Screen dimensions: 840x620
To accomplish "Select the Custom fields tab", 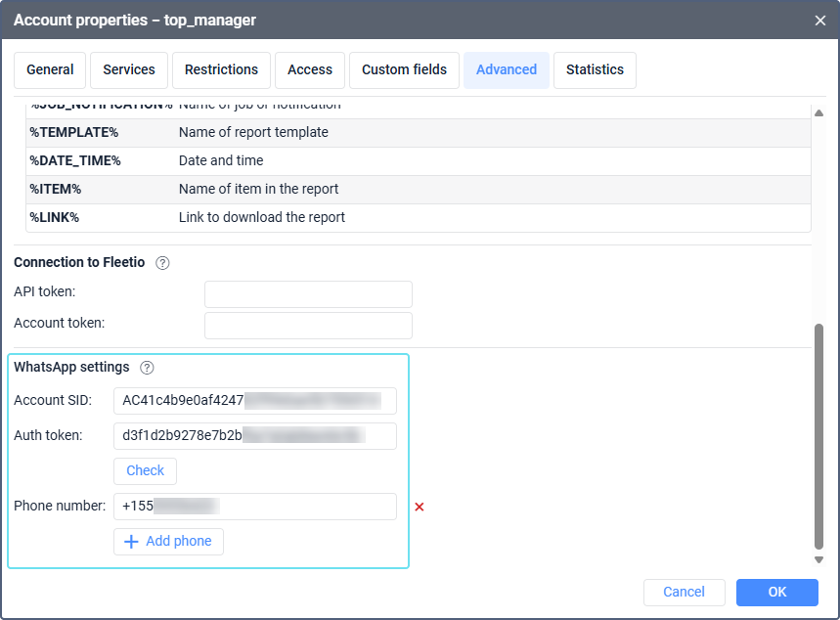I will point(404,69).
